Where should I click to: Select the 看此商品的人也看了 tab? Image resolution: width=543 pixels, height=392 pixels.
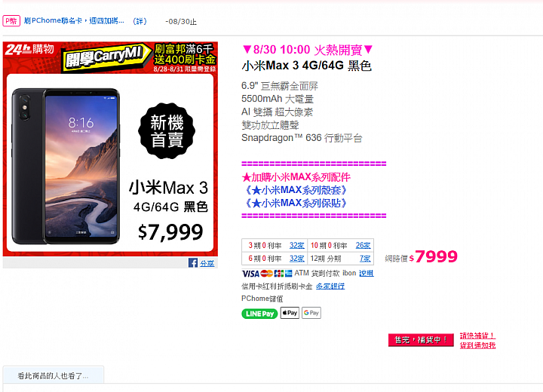coord(54,375)
